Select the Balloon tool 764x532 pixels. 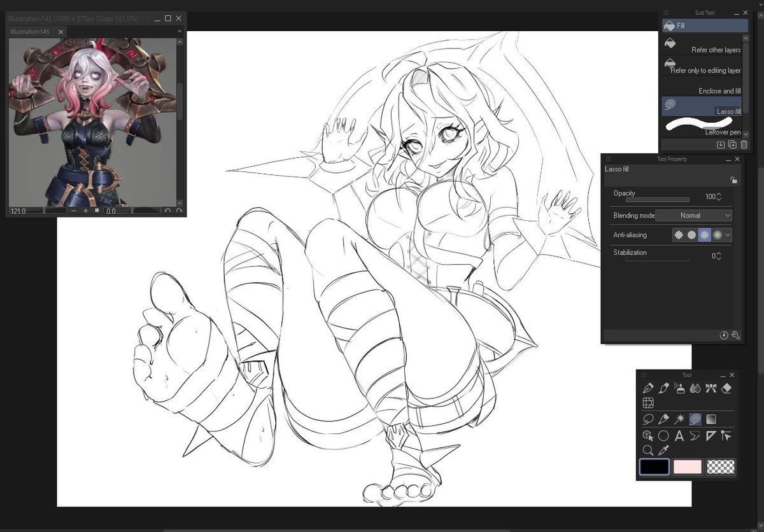[695, 435]
